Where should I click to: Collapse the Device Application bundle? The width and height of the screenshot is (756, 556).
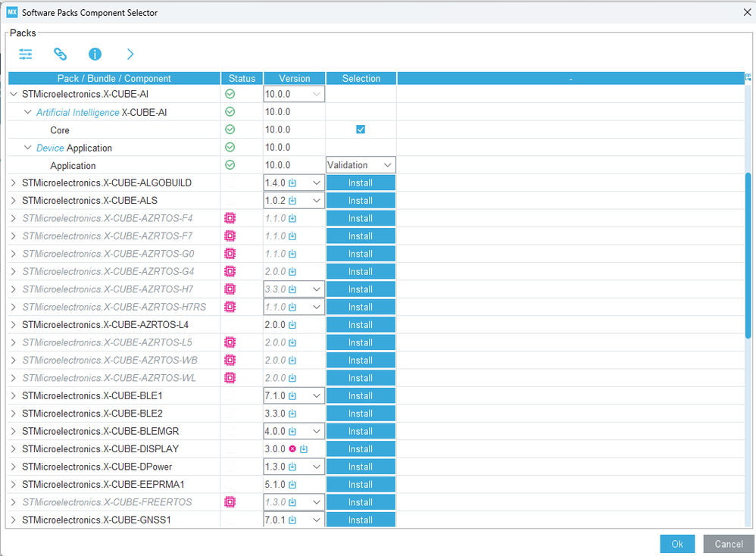(28, 148)
